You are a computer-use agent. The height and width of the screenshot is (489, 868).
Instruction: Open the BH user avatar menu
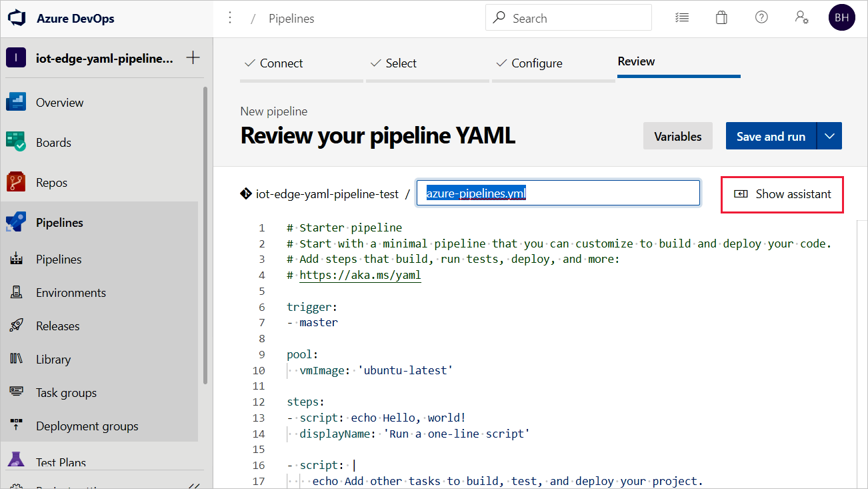(841, 17)
